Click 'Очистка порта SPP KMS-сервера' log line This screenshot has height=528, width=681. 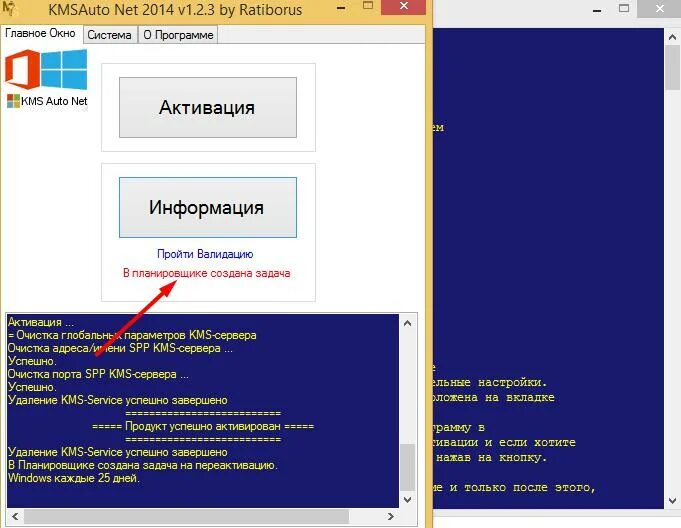pos(98,374)
